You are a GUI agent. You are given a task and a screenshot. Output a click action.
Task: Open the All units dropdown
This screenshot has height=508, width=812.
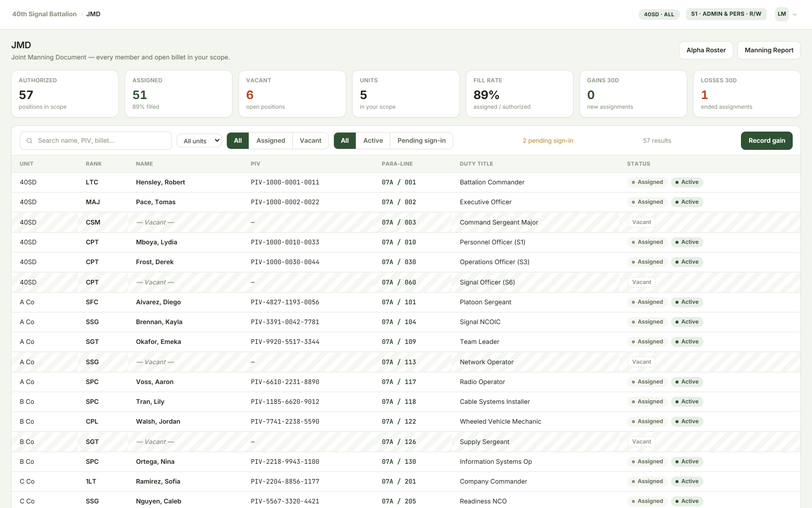(199, 141)
